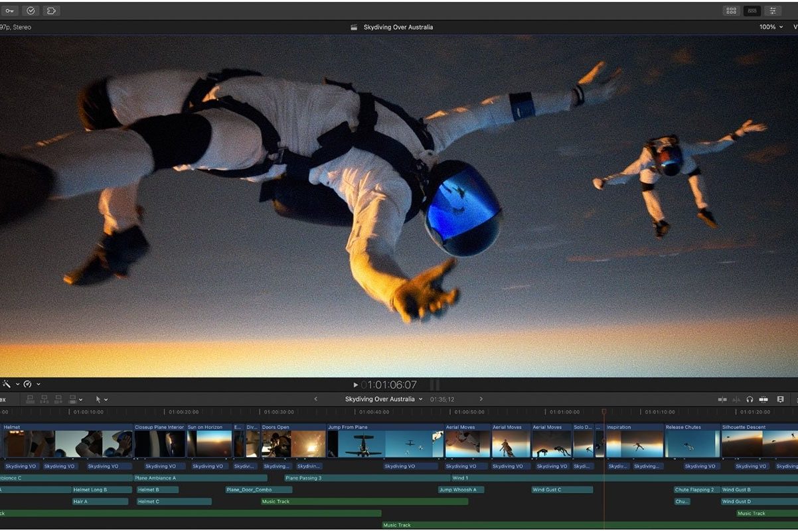The width and height of the screenshot is (798, 532).
Task: Toggle the inspector panel sliders button
Action: [x=772, y=11]
